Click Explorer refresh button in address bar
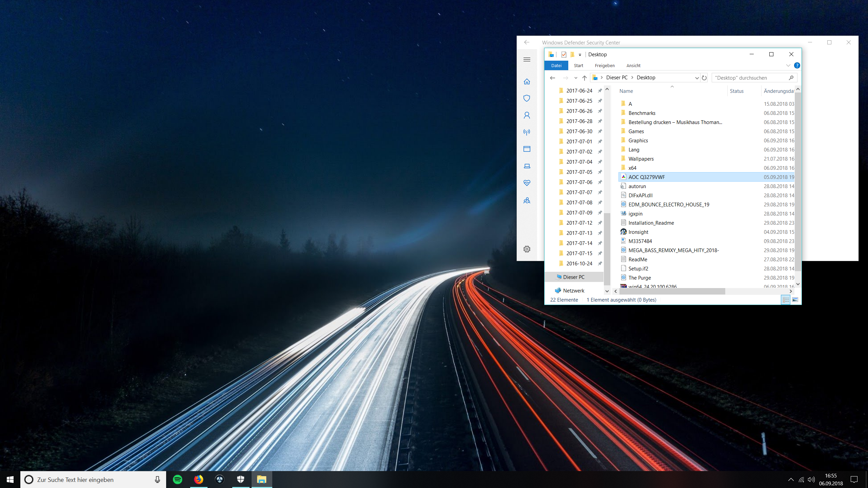The height and width of the screenshot is (488, 868). point(704,78)
